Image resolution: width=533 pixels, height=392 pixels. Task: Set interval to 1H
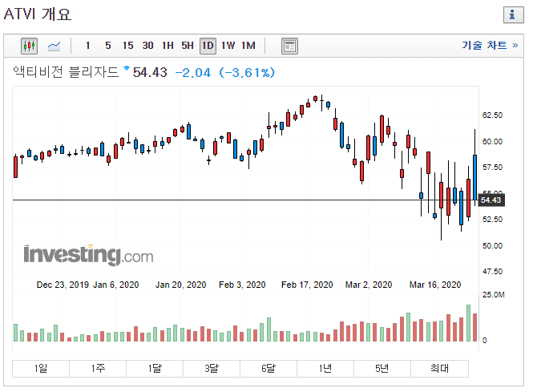tap(168, 46)
